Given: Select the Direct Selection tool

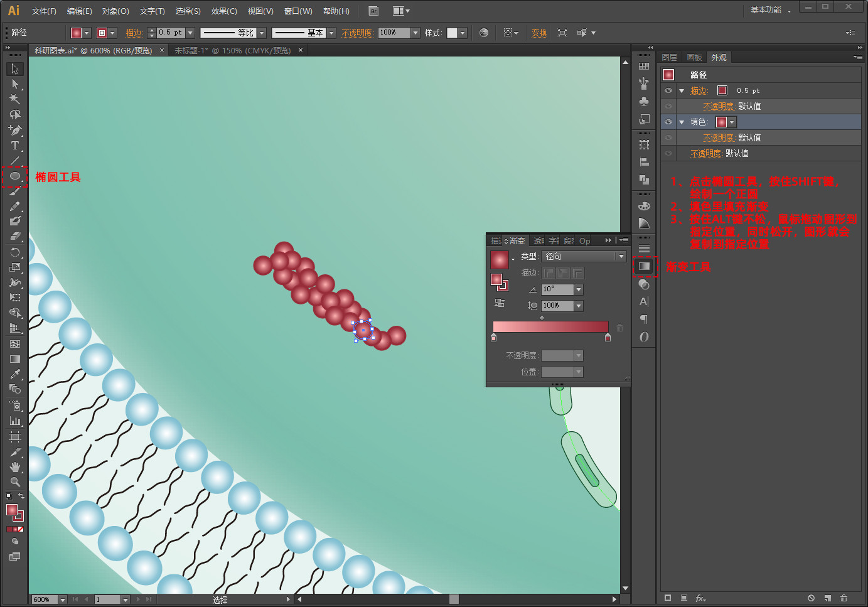Looking at the screenshot, I should pyautogui.click(x=15, y=84).
